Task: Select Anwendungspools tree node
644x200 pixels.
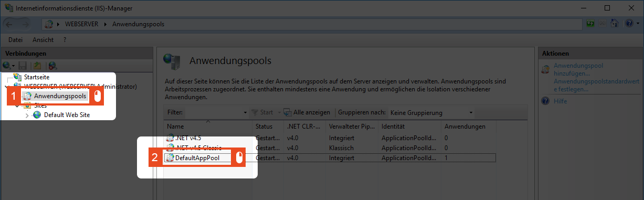Action: point(60,96)
